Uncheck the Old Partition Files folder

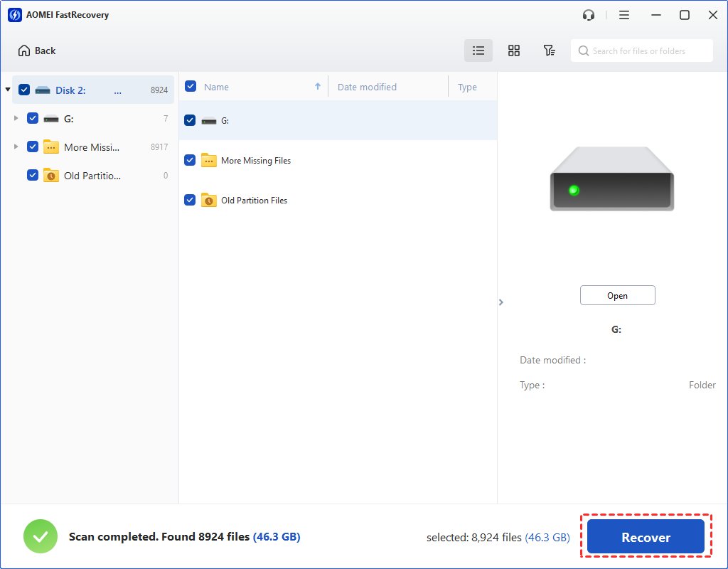(x=189, y=200)
